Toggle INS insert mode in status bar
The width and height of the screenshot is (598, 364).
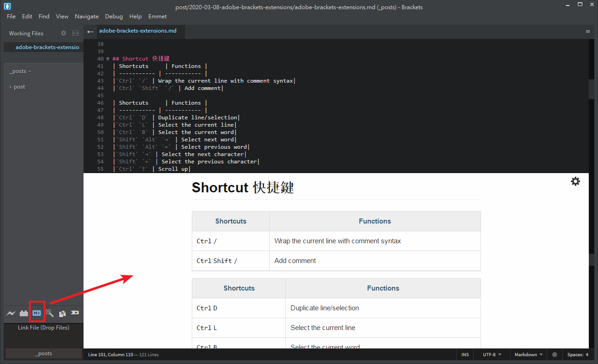tap(465, 354)
